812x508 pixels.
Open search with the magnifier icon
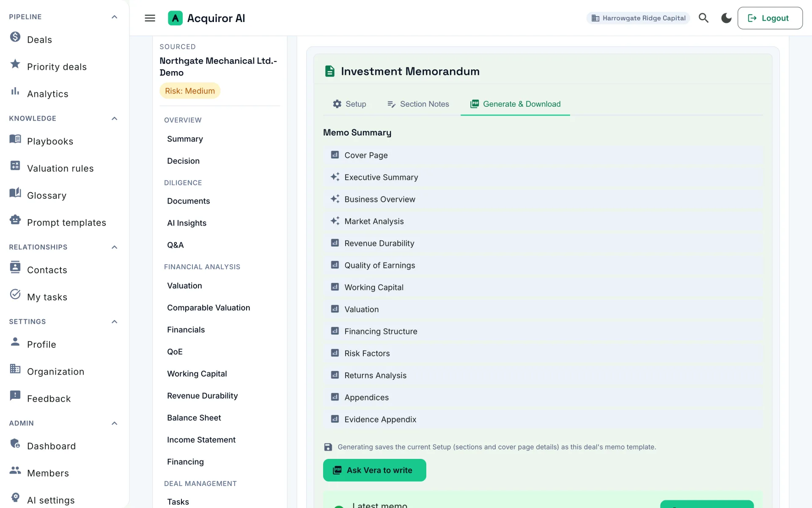703,18
